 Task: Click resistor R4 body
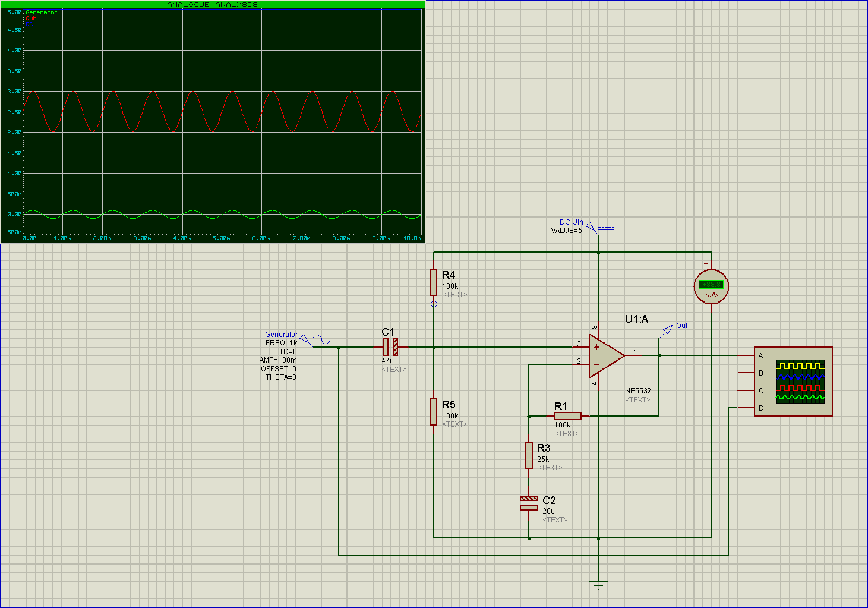434,282
